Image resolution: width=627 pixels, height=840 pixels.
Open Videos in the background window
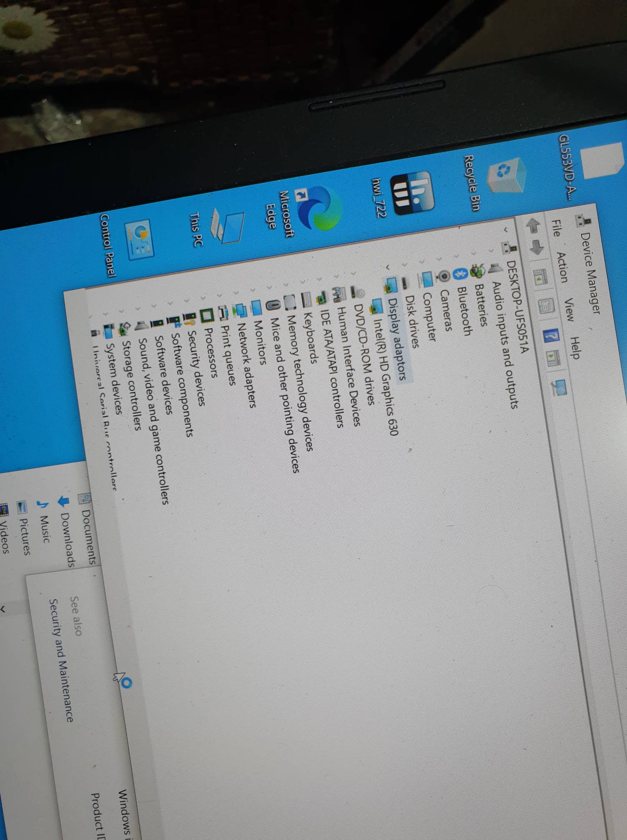[4, 537]
